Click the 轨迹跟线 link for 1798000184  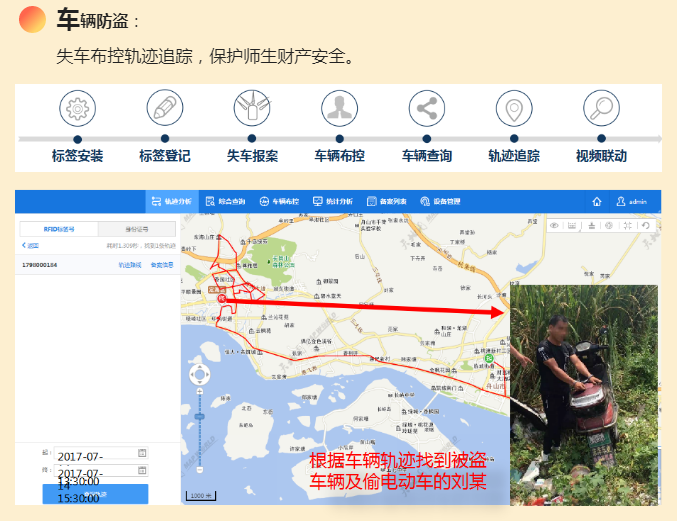click(x=129, y=265)
